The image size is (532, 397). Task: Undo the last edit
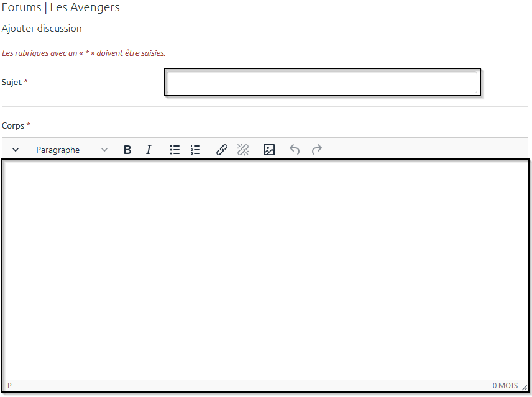[295, 150]
